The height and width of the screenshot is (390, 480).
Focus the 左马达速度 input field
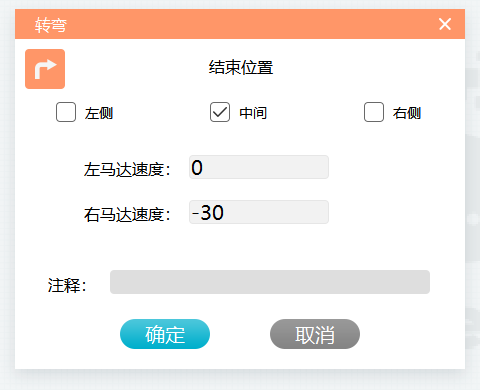pos(259,167)
